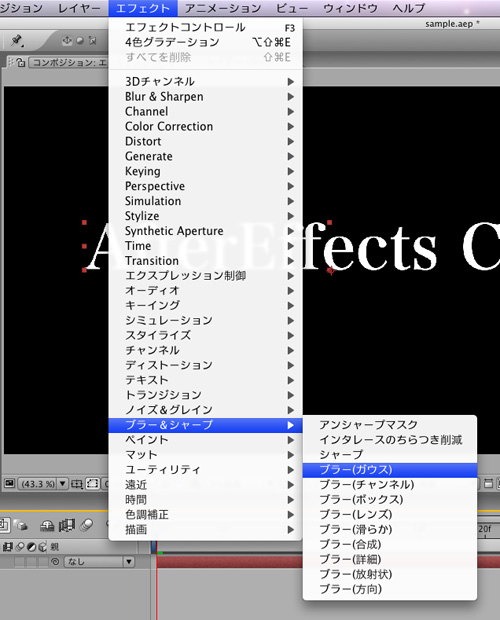Click the Frame Blending column header icon
Screen dimensions: 500x620
point(8,547)
